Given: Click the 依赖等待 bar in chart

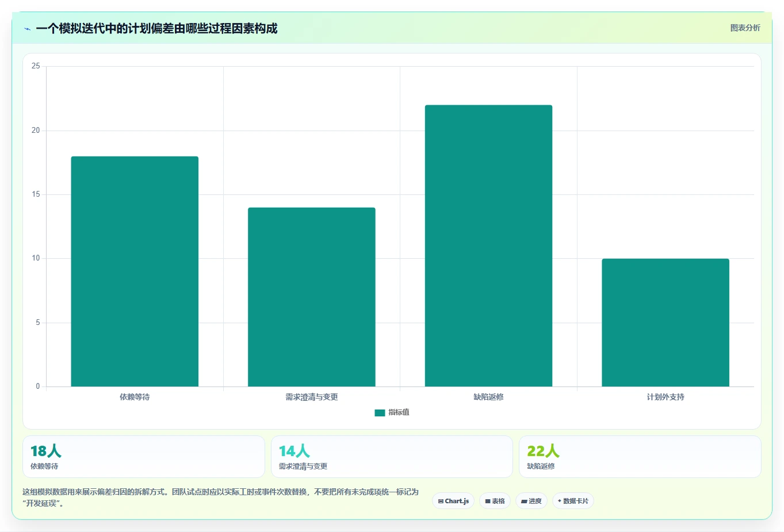Looking at the screenshot, I should 135,271.
